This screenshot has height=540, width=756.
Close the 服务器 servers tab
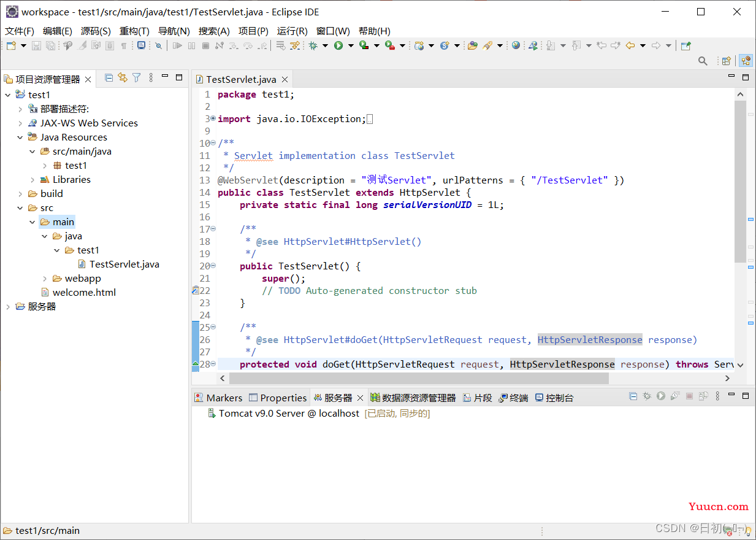(x=361, y=398)
